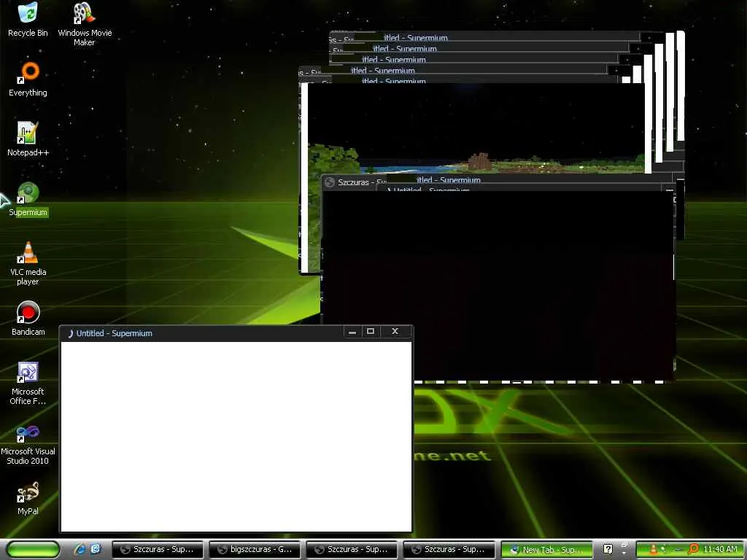Viewport: 747px width, 560px height.
Task: Click the help question mark icon in taskbar
Action: click(x=608, y=549)
